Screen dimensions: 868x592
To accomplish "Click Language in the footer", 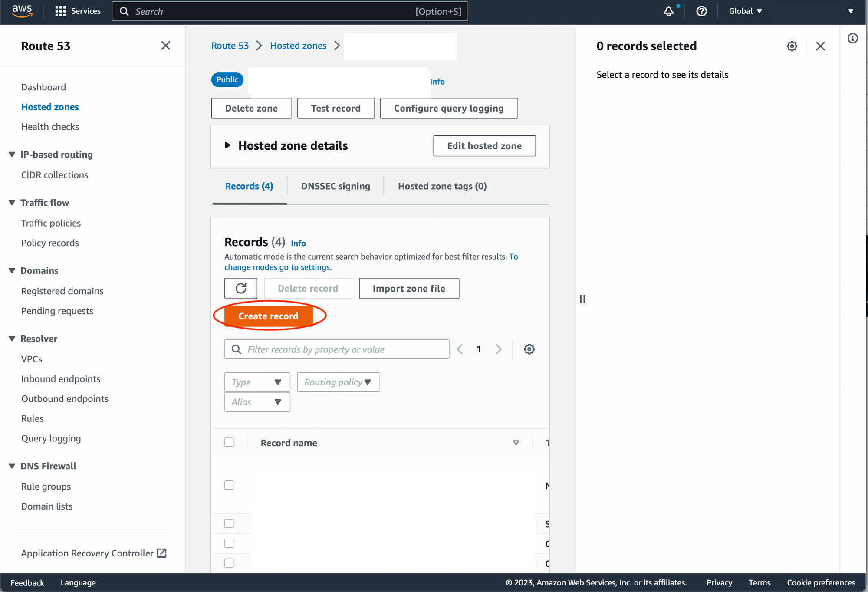I will [78, 582].
